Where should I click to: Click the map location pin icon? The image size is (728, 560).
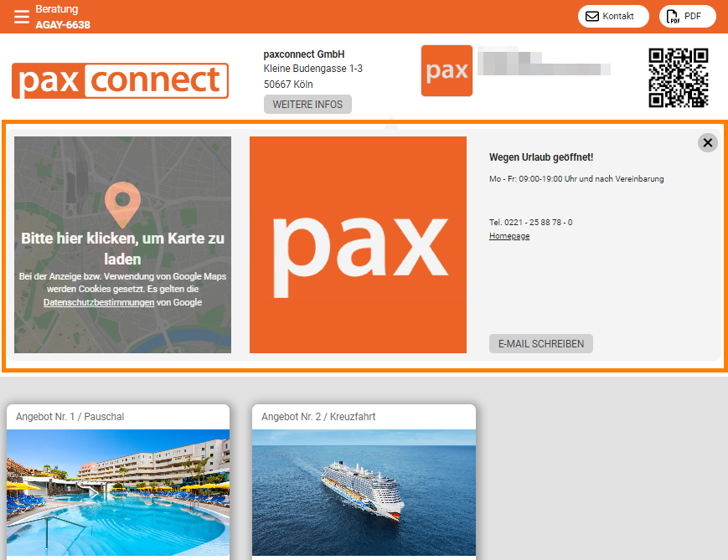coord(122,204)
